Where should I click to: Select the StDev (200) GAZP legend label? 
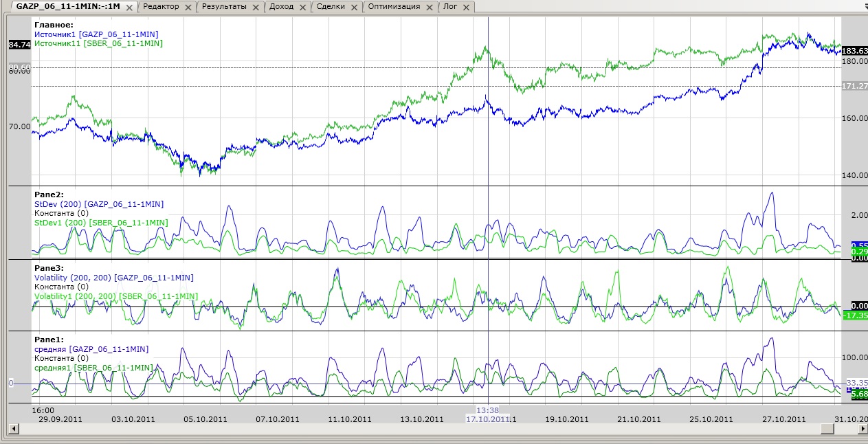pos(98,204)
